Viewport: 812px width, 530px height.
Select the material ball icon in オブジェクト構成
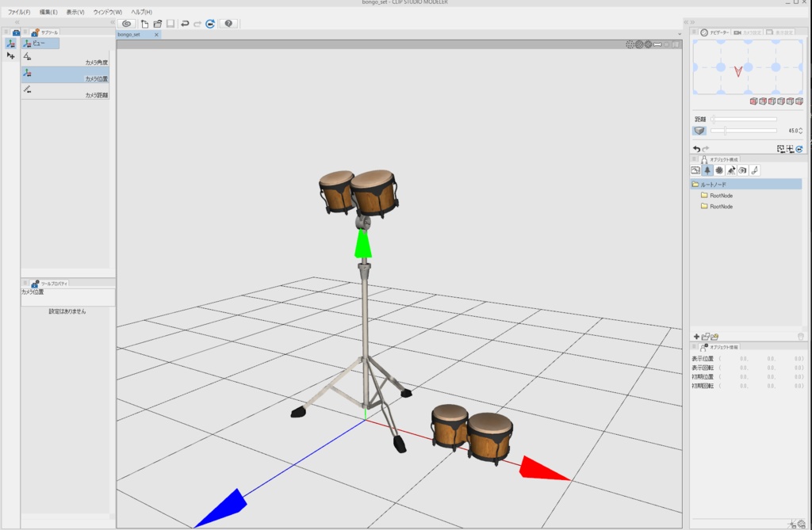(x=719, y=170)
